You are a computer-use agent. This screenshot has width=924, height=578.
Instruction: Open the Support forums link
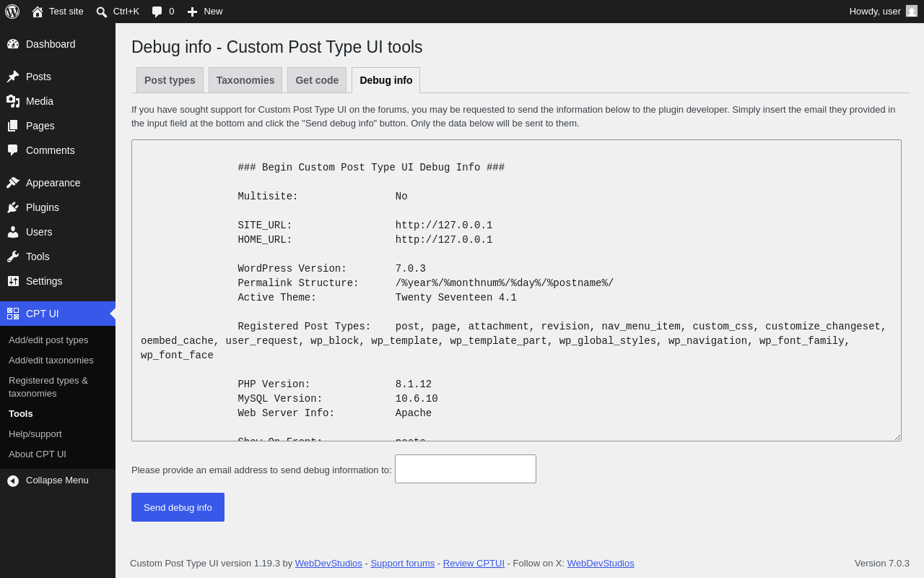403,564
